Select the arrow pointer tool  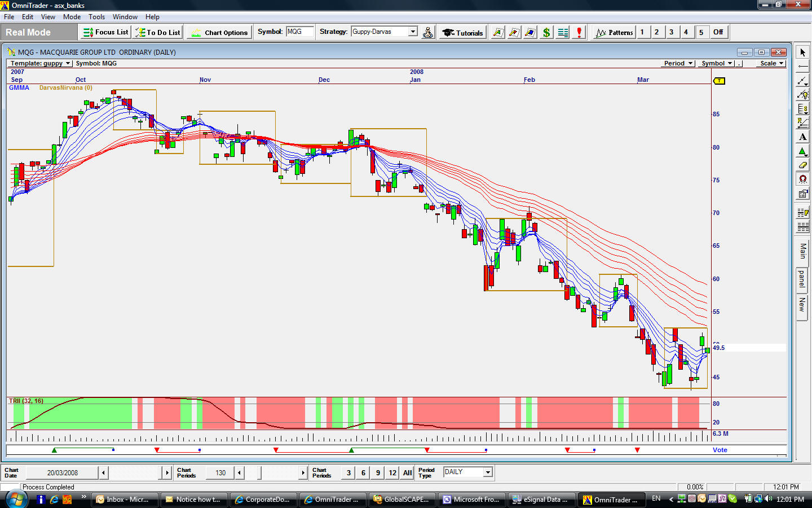(803, 52)
